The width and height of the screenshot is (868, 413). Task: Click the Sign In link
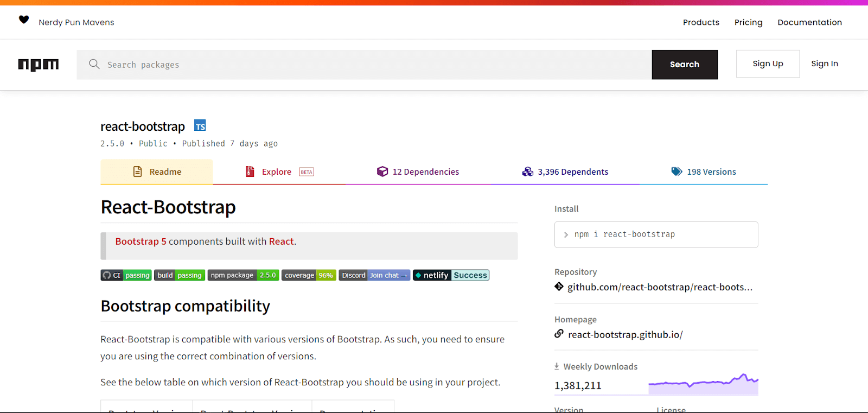click(825, 63)
